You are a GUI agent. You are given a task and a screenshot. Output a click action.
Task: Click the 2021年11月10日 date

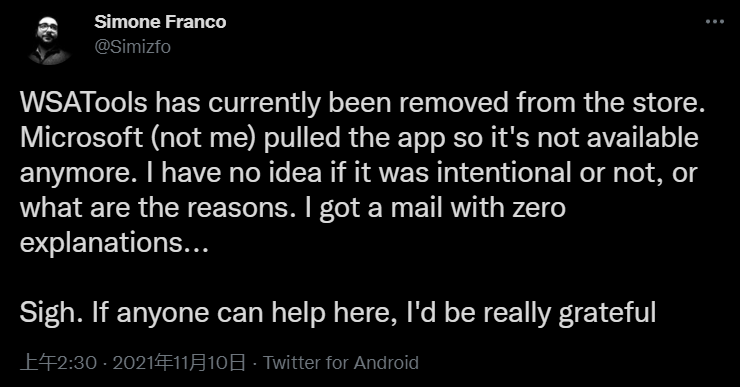coord(179,363)
